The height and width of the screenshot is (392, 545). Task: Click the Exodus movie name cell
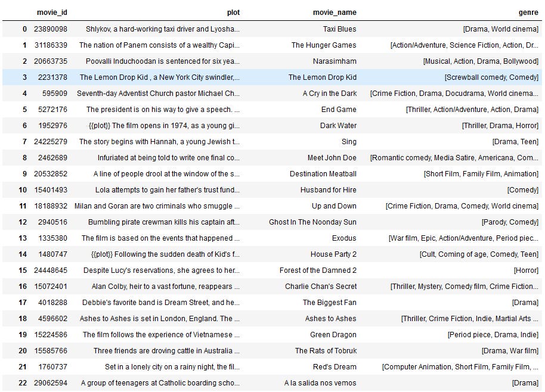click(x=344, y=238)
